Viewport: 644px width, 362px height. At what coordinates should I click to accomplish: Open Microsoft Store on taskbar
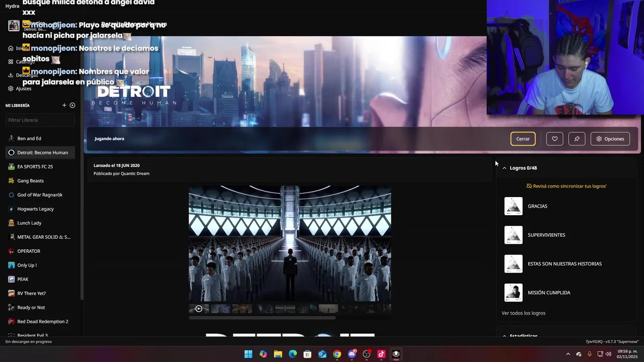(307, 354)
